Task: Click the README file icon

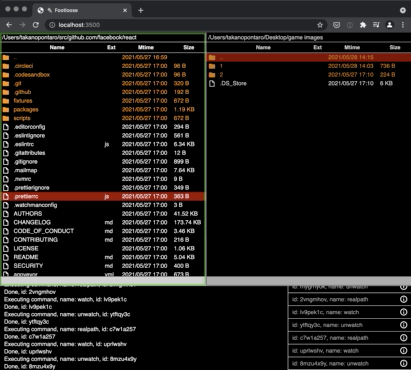Action: (x=6, y=257)
